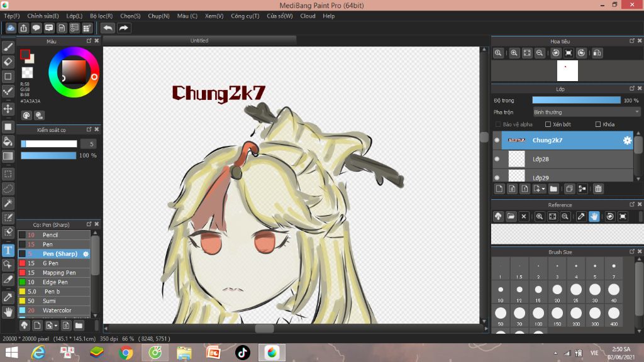Screen dimensions: 644x362
Task: Open Chrome from the taskbar
Action: (126, 353)
